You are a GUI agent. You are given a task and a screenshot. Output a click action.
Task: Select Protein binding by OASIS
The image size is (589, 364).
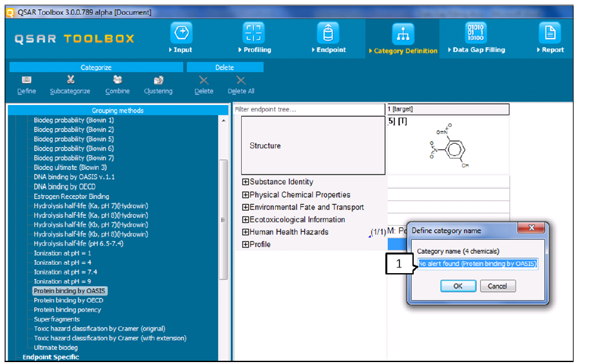[x=70, y=291]
